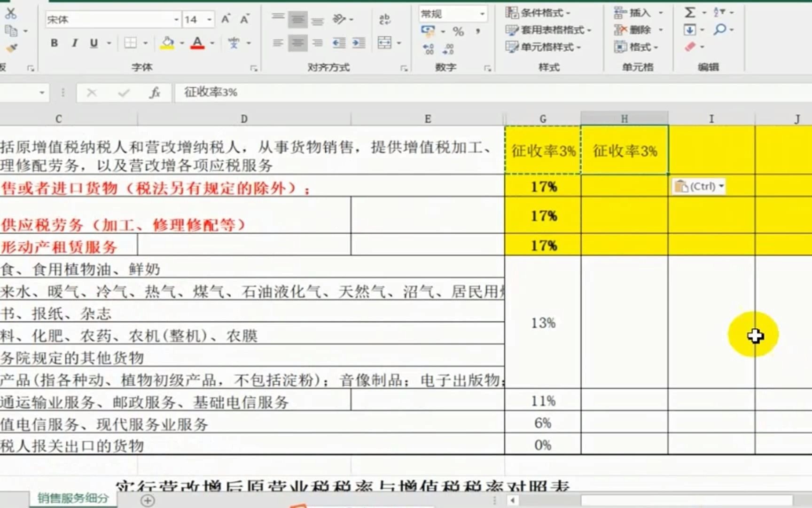Open the 常规 number format dropdown

click(482, 14)
